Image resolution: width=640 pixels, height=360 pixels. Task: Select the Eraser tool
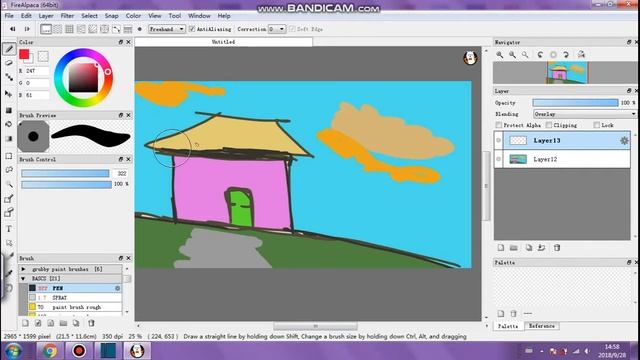point(9,63)
